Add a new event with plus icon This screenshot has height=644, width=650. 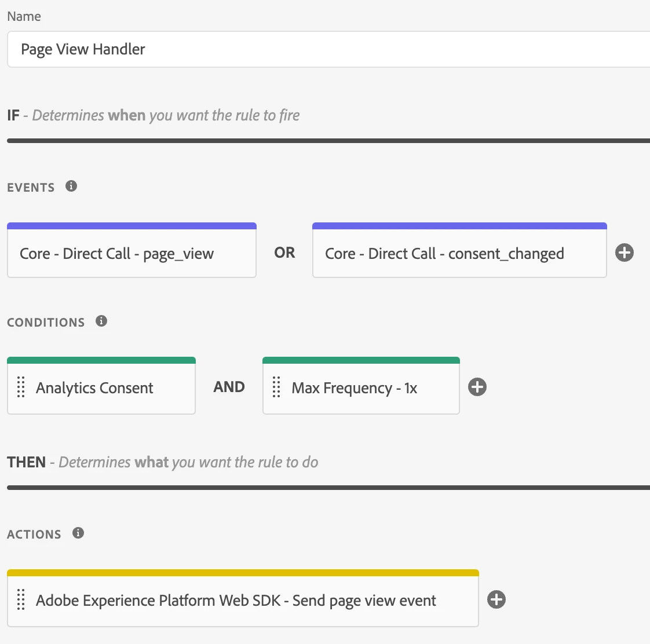(625, 253)
